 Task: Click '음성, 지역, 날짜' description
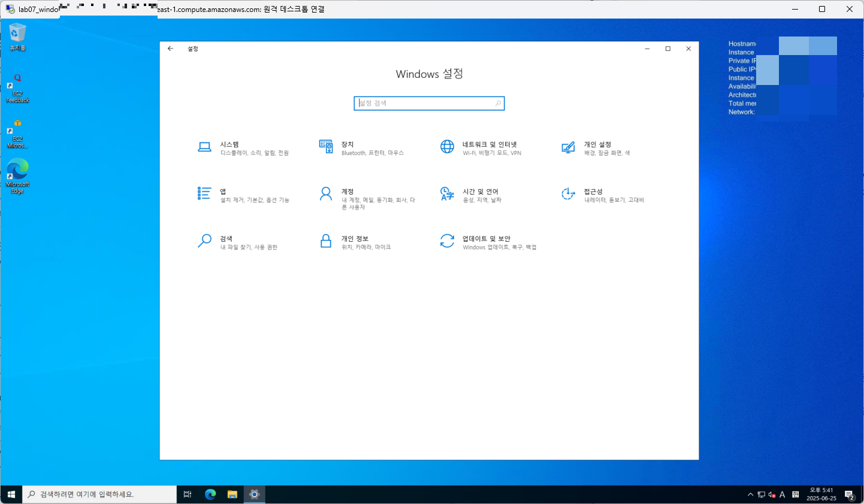(x=482, y=200)
